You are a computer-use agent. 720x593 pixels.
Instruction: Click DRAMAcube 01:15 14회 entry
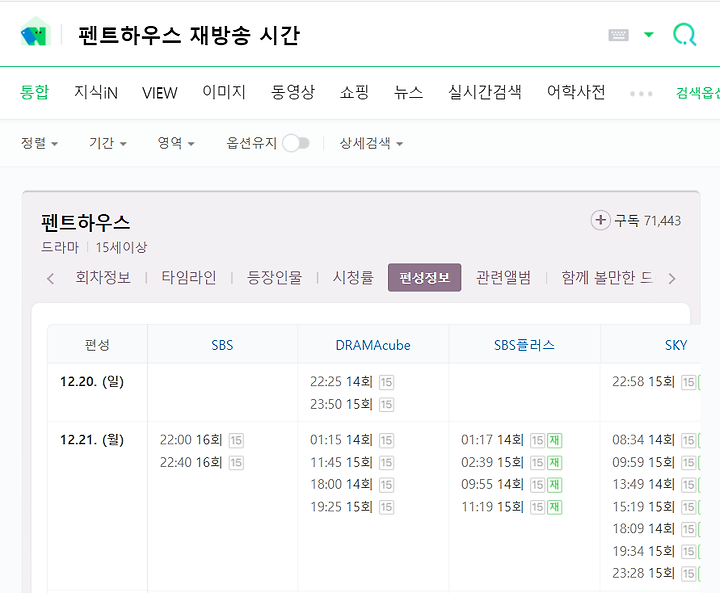tap(341, 440)
